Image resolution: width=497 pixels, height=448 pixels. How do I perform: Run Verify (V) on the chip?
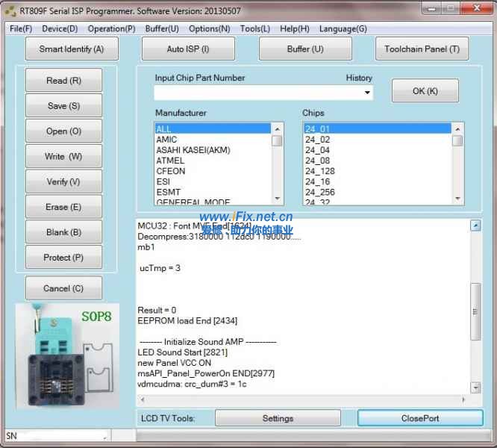[63, 181]
